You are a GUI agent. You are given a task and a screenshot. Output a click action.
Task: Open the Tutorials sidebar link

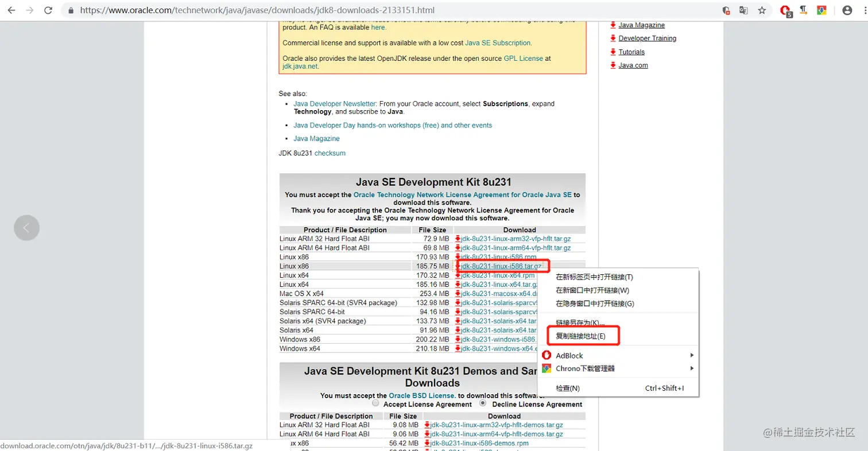click(x=631, y=52)
